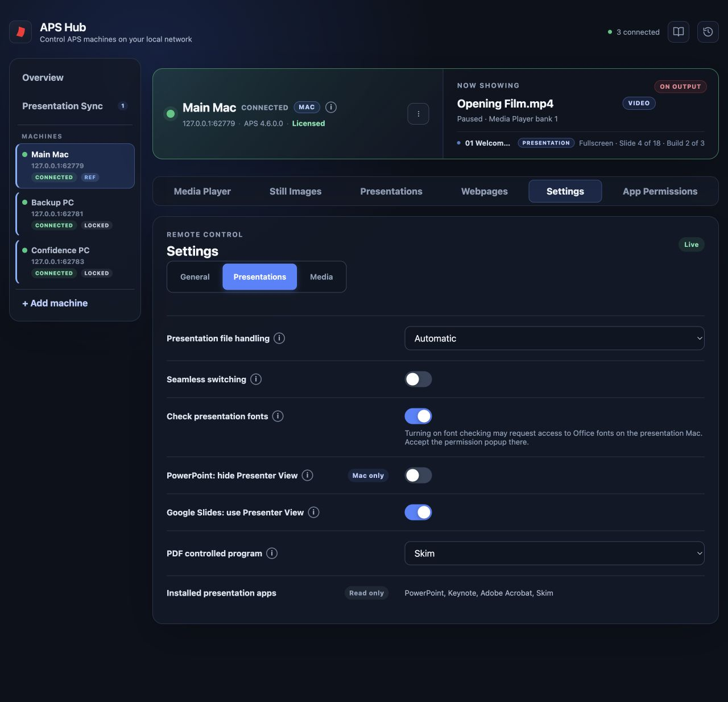728x702 pixels.
Task: Open the Webpages tab
Action: click(x=485, y=191)
